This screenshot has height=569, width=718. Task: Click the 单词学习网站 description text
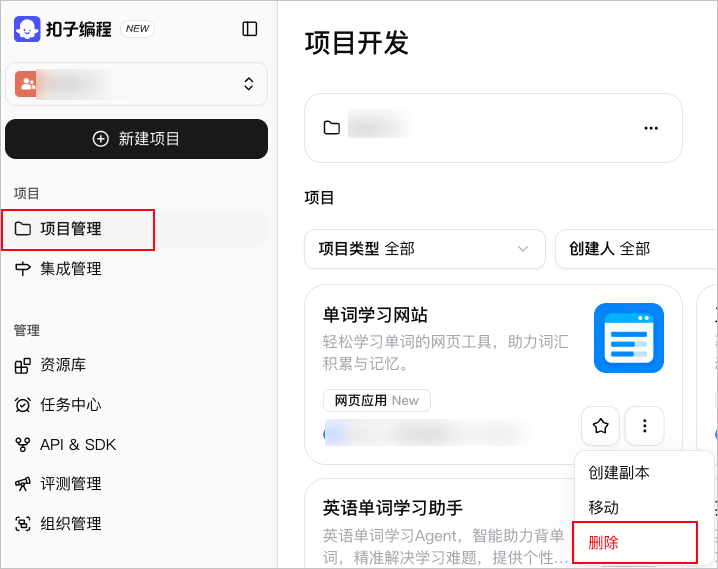point(445,352)
